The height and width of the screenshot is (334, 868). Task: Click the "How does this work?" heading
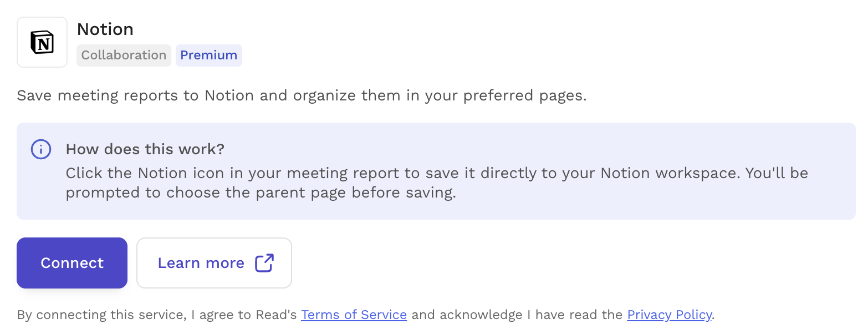point(145,149)
